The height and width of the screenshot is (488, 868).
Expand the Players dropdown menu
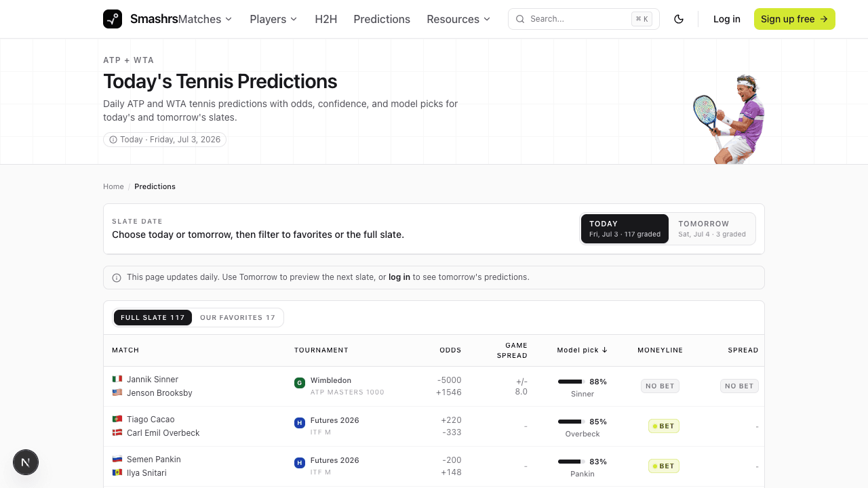click(x=274, y=19)
